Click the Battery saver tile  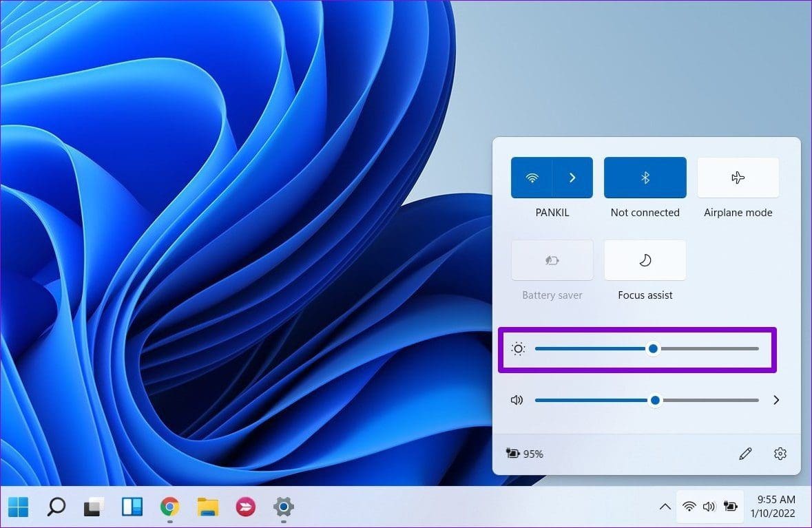[552, 260]
